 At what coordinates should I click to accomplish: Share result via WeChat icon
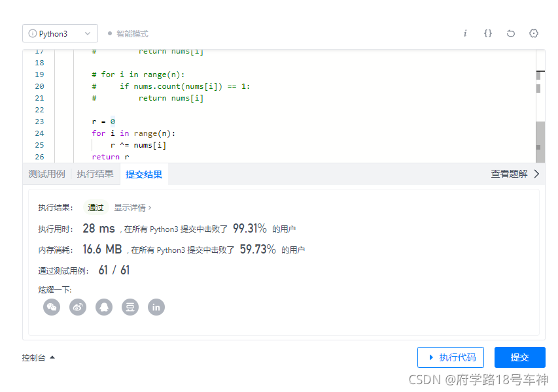[52, 307]
